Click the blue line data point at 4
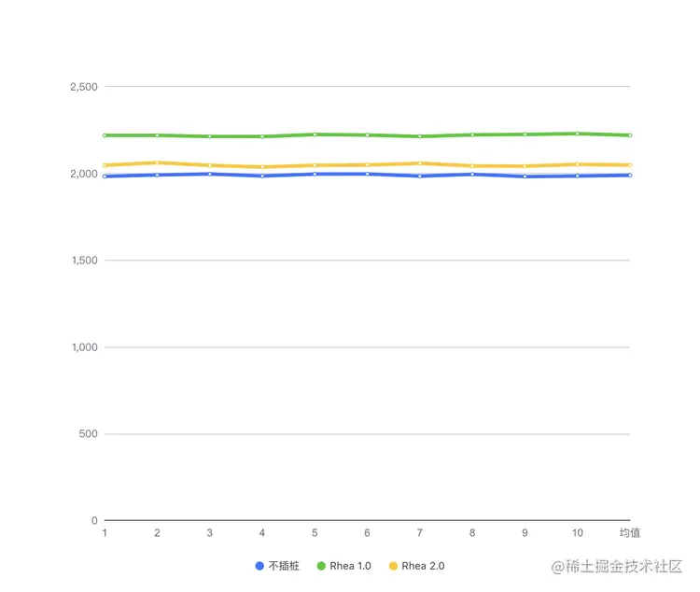The image size is (700, 592). click(262, 176)
